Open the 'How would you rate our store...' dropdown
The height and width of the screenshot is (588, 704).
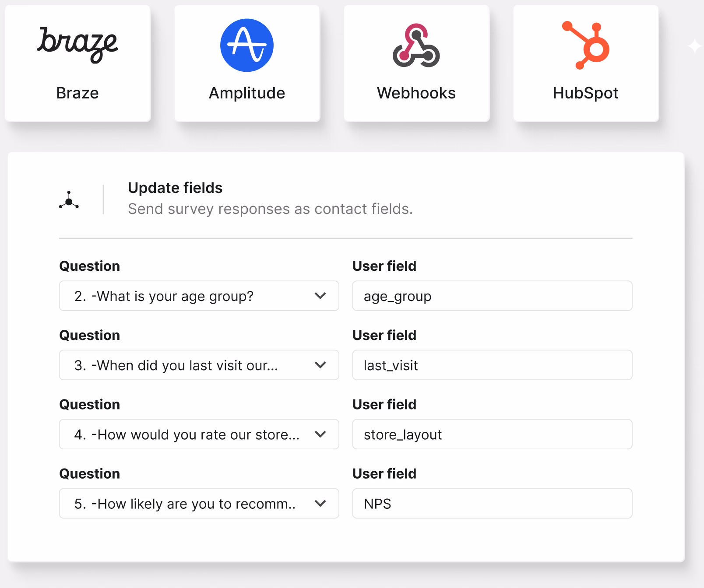pyautogui.click(x=199, y=434)
